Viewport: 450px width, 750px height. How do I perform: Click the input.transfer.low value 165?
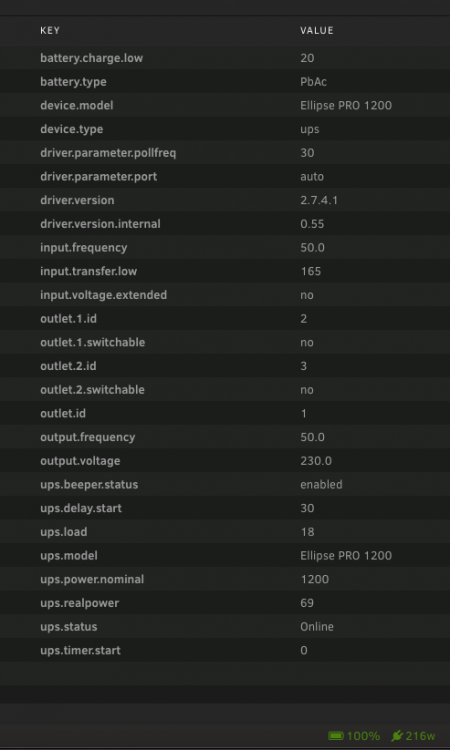[x=311, y=271]
